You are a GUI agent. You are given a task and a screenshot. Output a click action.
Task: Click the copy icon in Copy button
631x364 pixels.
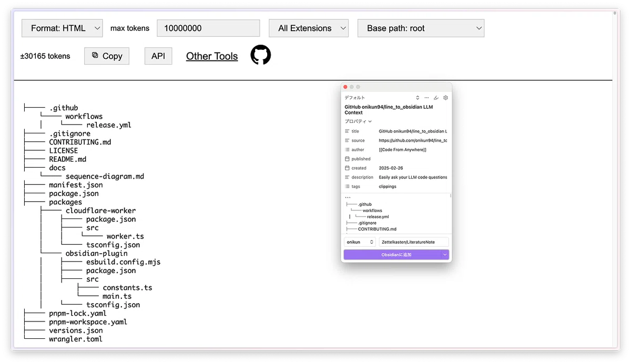(95, 55)
